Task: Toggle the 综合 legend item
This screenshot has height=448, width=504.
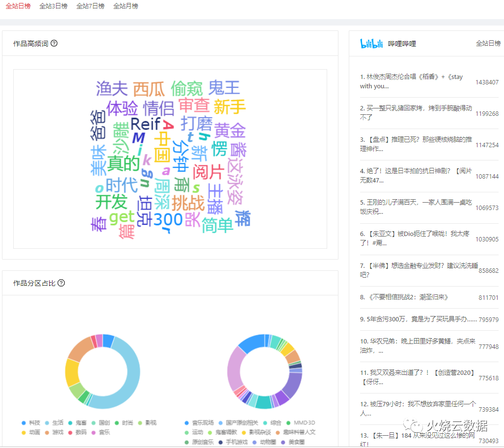Action: 272,422
